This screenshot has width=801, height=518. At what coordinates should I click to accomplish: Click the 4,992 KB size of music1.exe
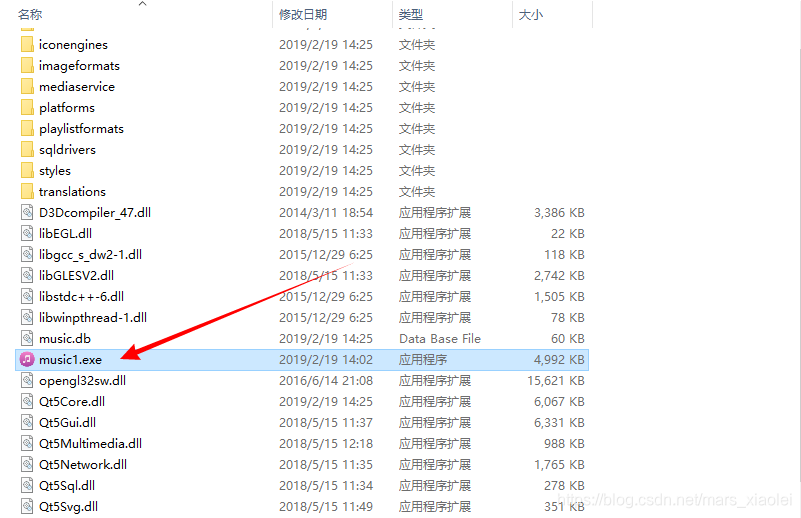(559, 360)
